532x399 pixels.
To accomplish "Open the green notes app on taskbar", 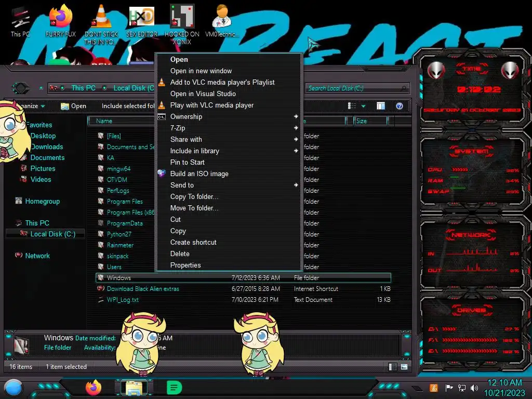I will point(175,388).
